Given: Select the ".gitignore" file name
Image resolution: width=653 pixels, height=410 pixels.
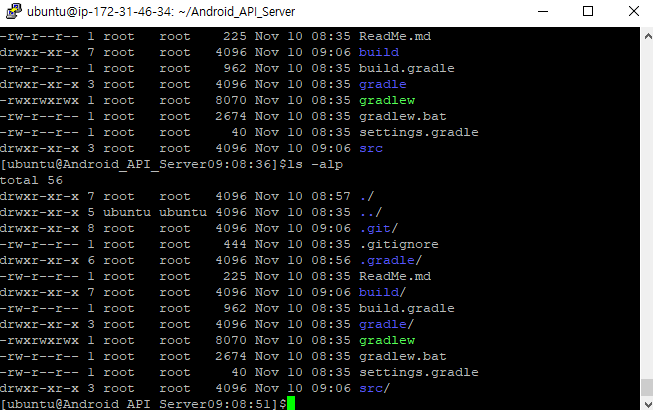Looking at the screenshot, I should pyautogui.click(x=399, y=244).
